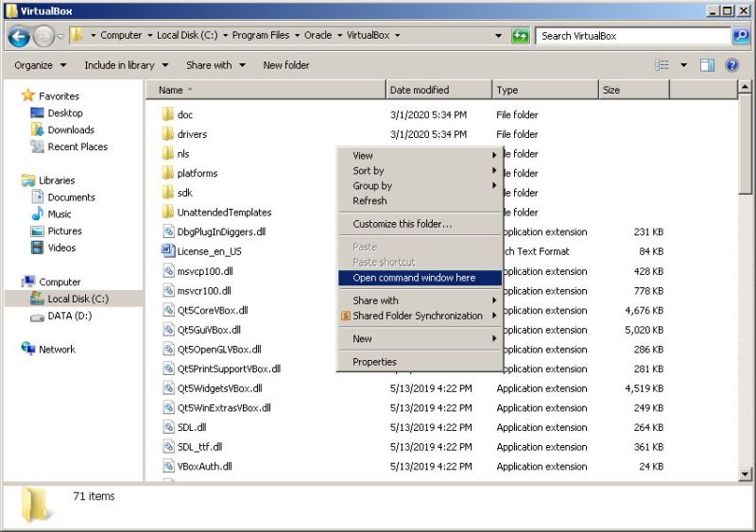Open the view options dropdown arrow

click(683, 65)
